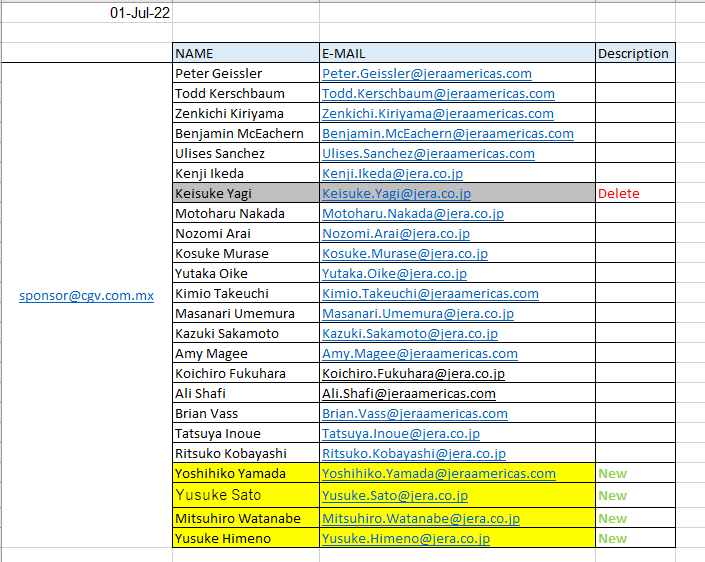Select the Masanari Umemura name cell
705x562 pixels.
tap(246, 313)
